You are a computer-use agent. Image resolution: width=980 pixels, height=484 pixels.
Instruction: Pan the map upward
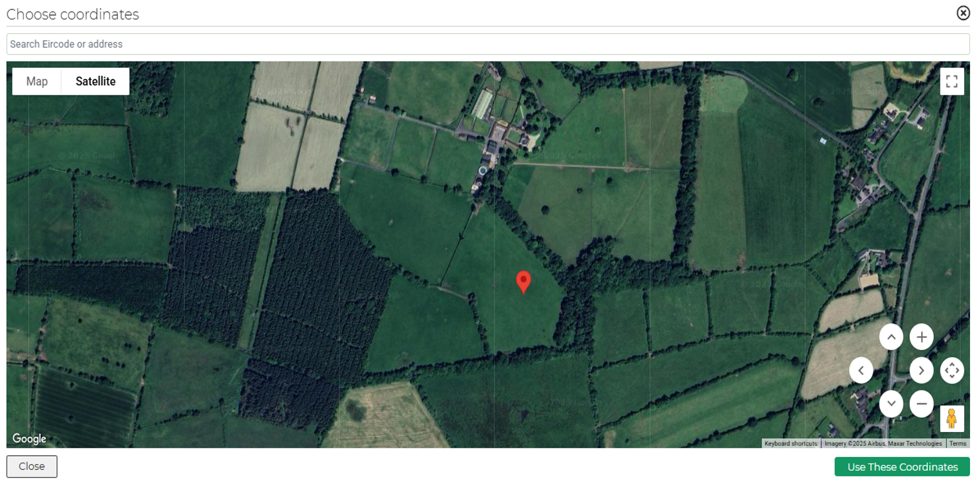(891, 337)
